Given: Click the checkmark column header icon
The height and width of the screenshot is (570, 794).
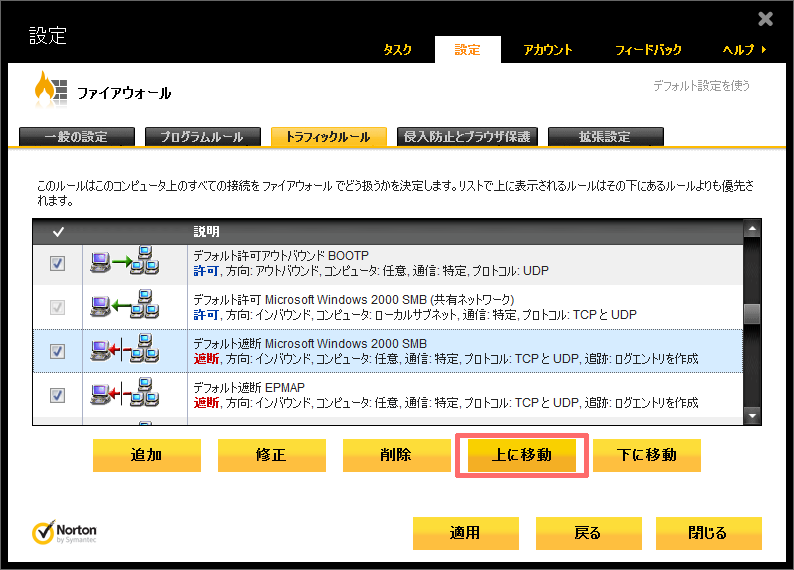Looking at the screenshot, I should coord(58,232).
